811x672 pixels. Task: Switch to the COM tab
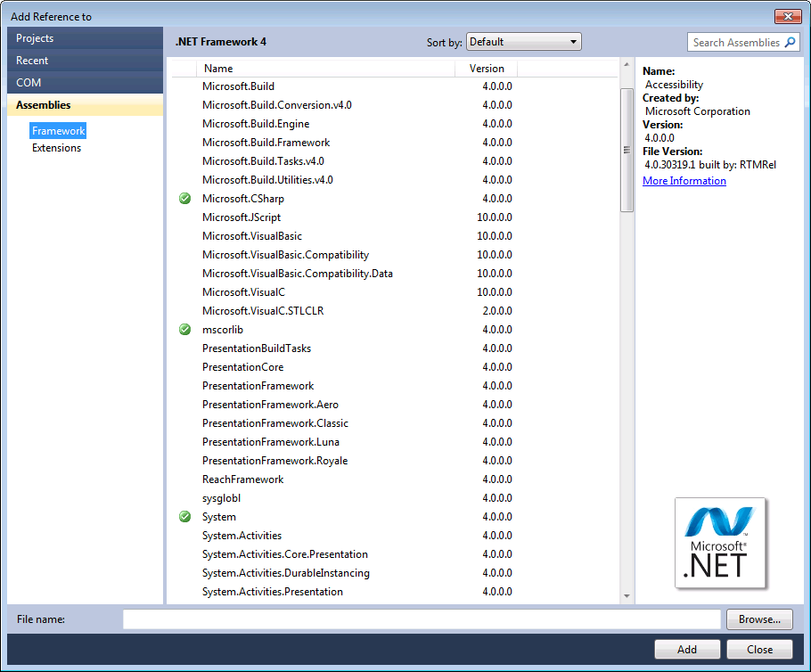(x=86, y=83)
